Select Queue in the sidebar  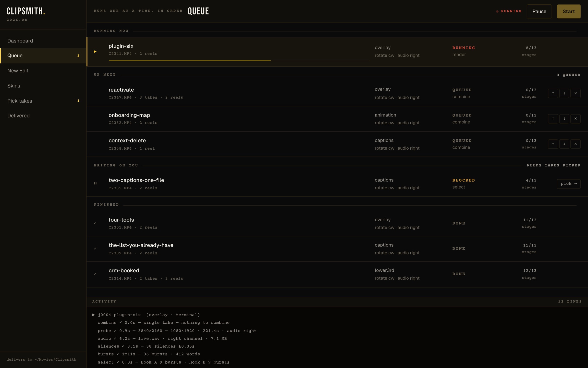tap(43, 56)
